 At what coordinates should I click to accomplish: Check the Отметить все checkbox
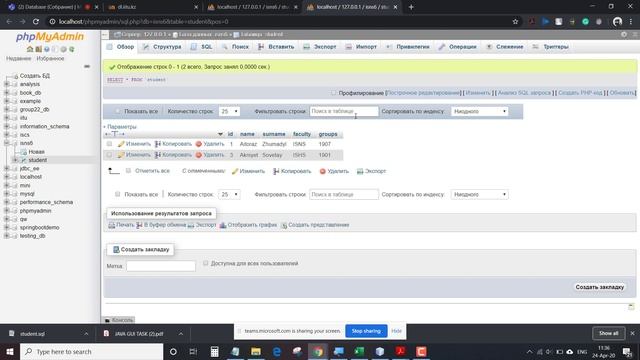129,171
